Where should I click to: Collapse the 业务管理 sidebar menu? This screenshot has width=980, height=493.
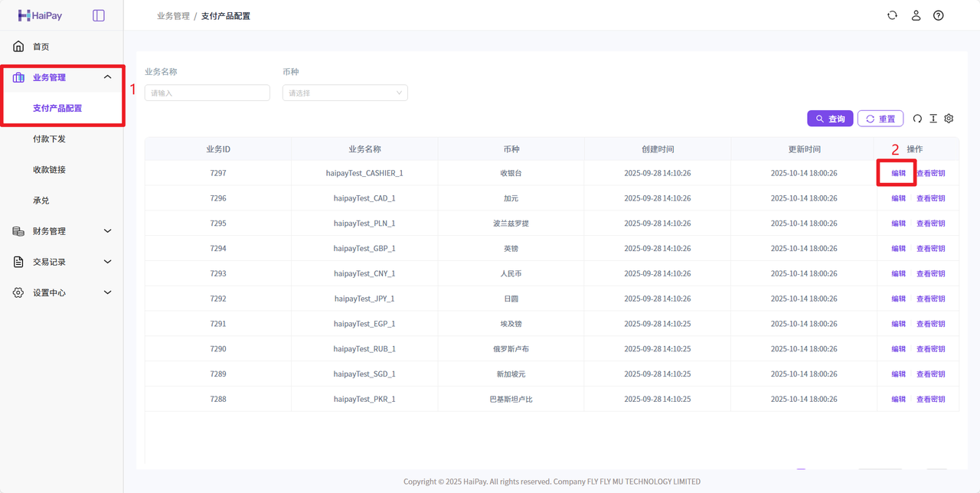pos(107,77)
